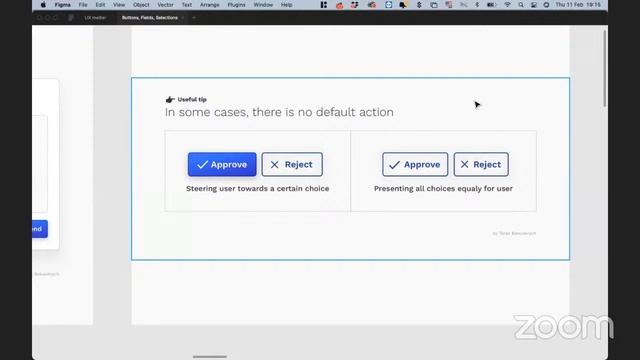
Task: Open the Plugins menu
Action: click(x=236, y=5)
